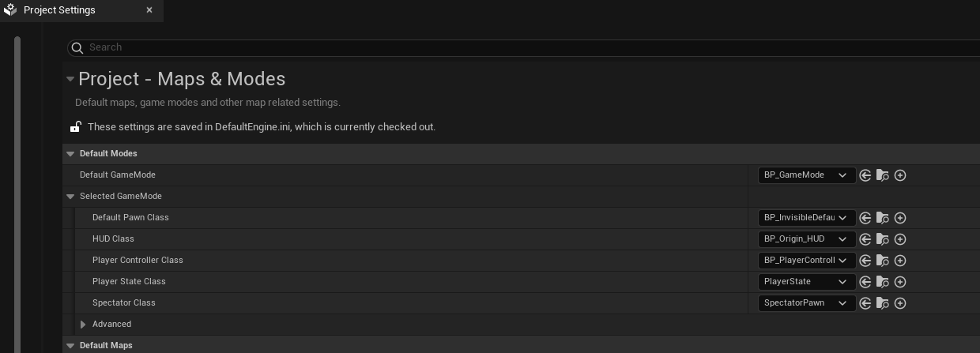Create new blueprint for Default GameMode
980x353 pixels.
[x=900, y=175]
